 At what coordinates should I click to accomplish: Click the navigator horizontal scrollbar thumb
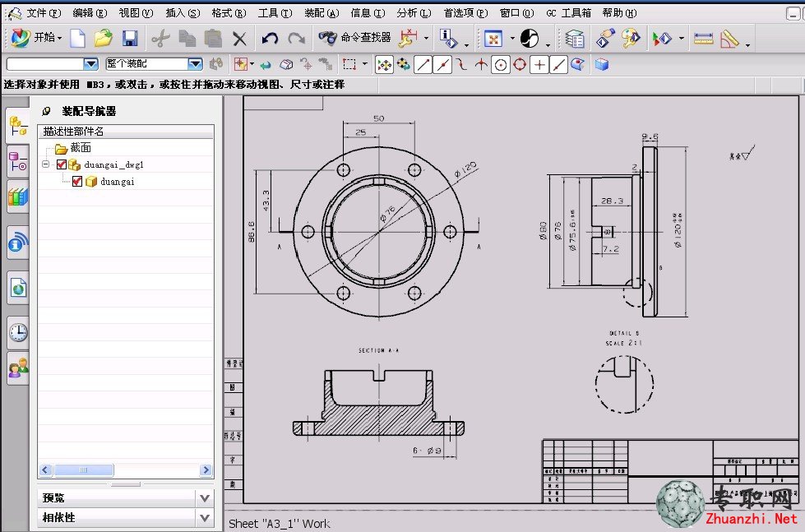point(84,470)
